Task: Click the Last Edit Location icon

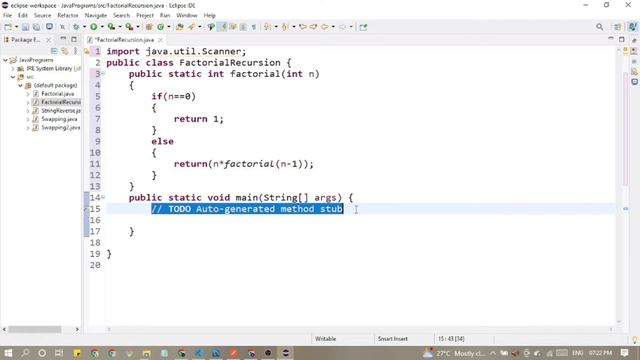Action: pyautogui.click(x=302, y=27)
